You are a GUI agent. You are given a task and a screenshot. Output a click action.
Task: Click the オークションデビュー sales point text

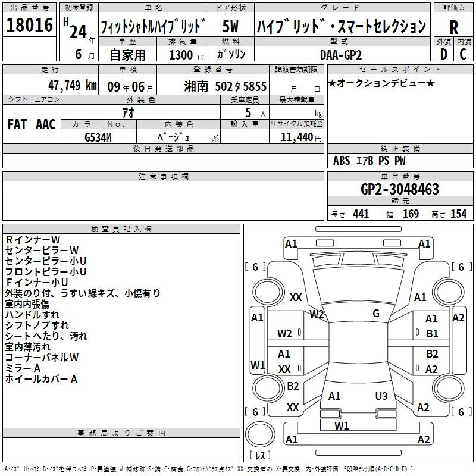point(381,83)
